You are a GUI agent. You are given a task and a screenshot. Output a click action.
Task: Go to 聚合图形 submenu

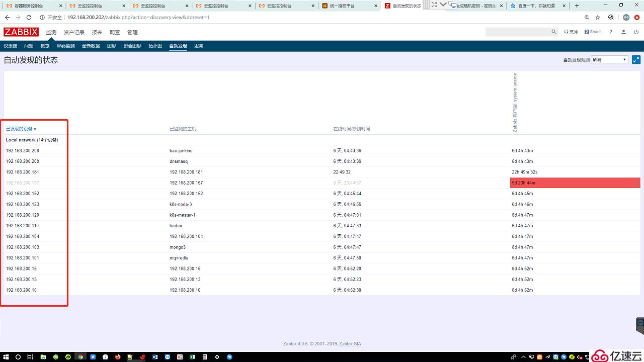[132, 46]
